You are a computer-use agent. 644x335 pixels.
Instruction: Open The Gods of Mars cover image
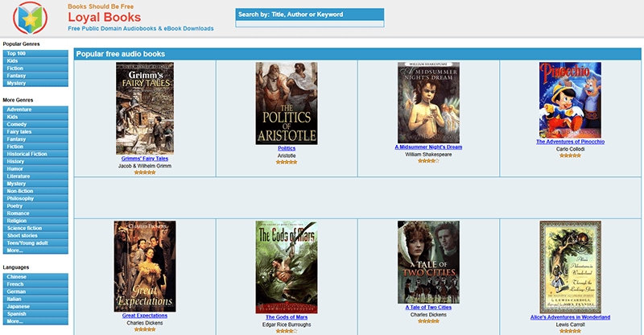pyautogui.click(x=287, y=267)
